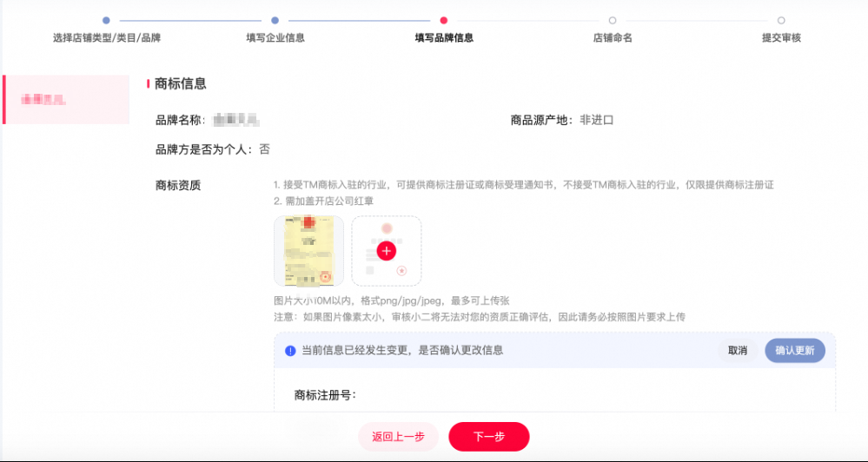Click 返回上一步 to go back
This screenshot has height=462, width=868.
coord(398,437)
